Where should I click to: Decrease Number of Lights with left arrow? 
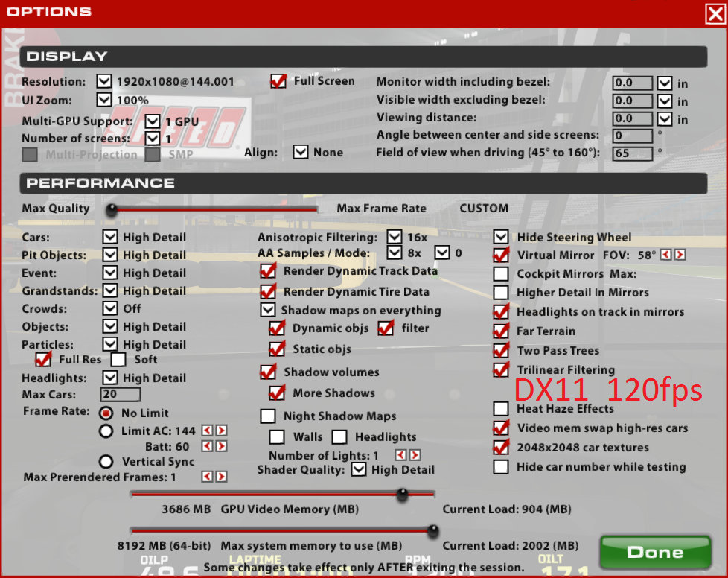click(400, 455)
